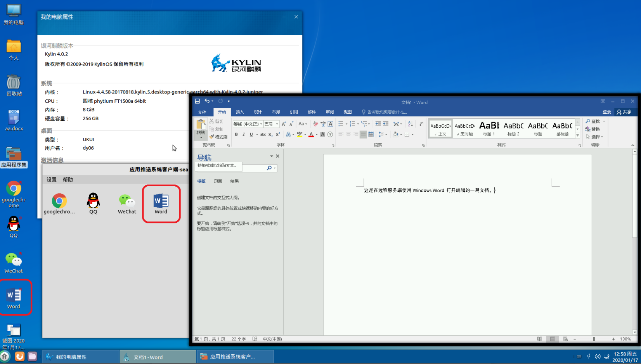Click the zoom slider in Word's status bar

click(594, 339)
